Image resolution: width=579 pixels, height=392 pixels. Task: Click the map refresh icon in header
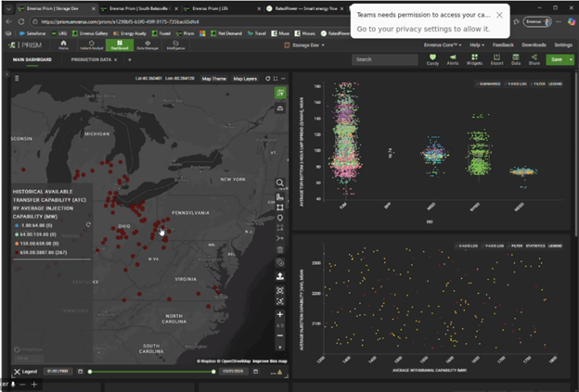268,79
